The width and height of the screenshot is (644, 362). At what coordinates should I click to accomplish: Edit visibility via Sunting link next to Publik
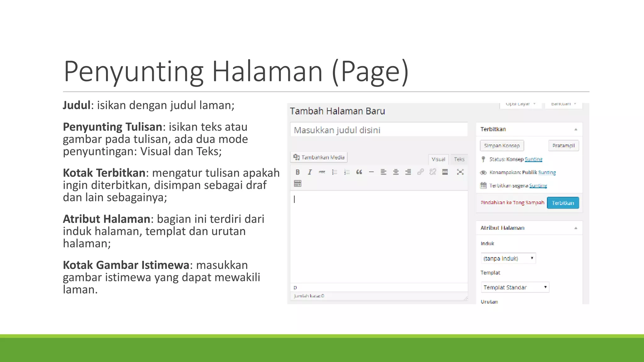[547, 173]
